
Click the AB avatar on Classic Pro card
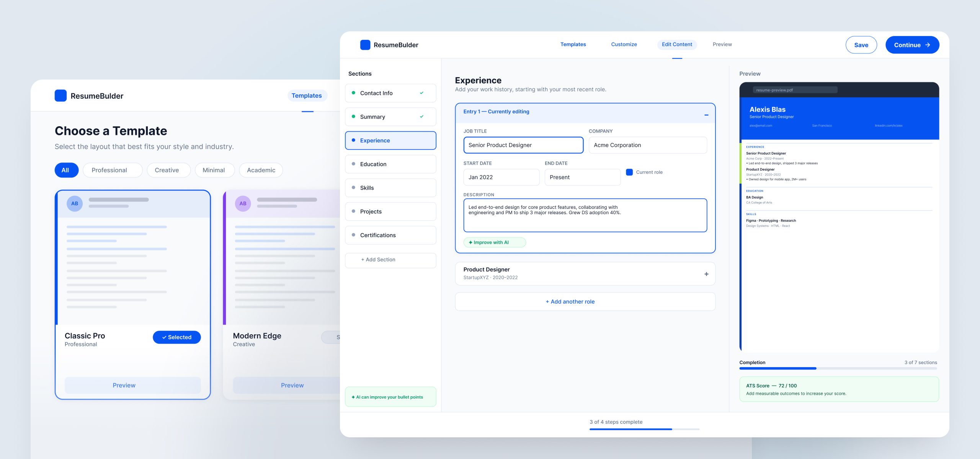[75, 203]
